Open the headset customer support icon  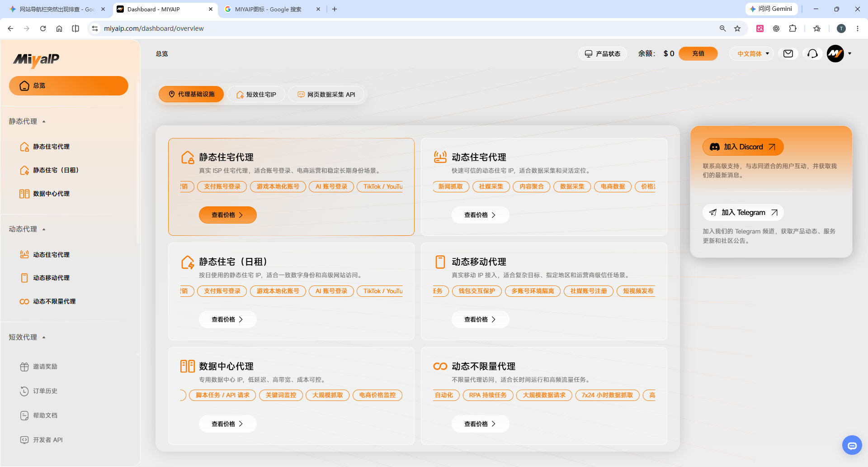click(812, 54)
